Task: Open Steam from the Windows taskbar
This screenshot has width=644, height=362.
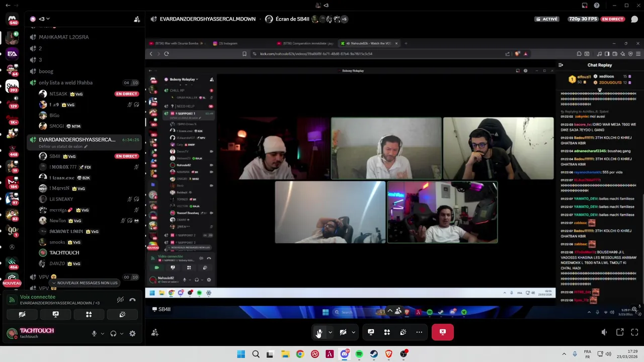Action: coord(374,354)
